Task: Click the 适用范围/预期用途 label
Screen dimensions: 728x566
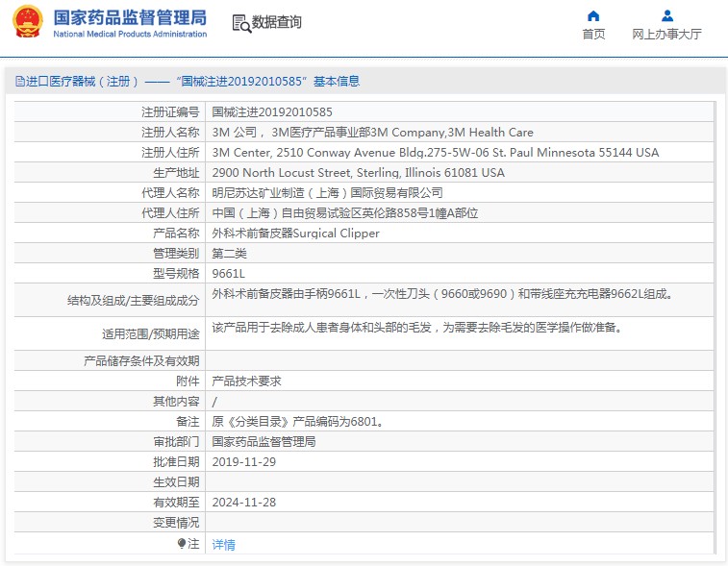Action: point(150,334)
